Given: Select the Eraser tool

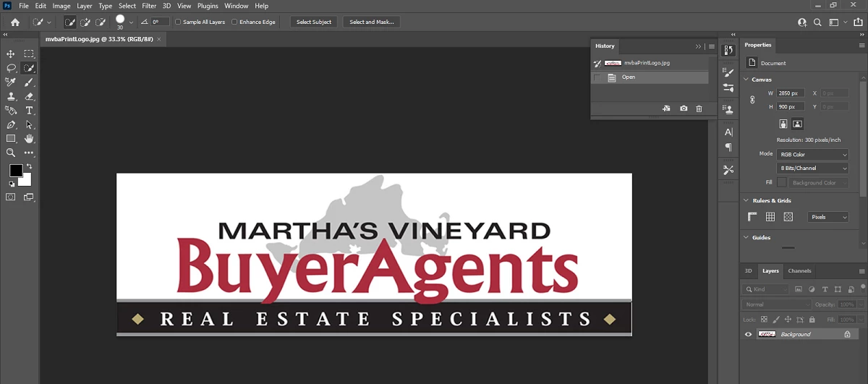Looking at the screenshot, I should click(x=29, y=96).
